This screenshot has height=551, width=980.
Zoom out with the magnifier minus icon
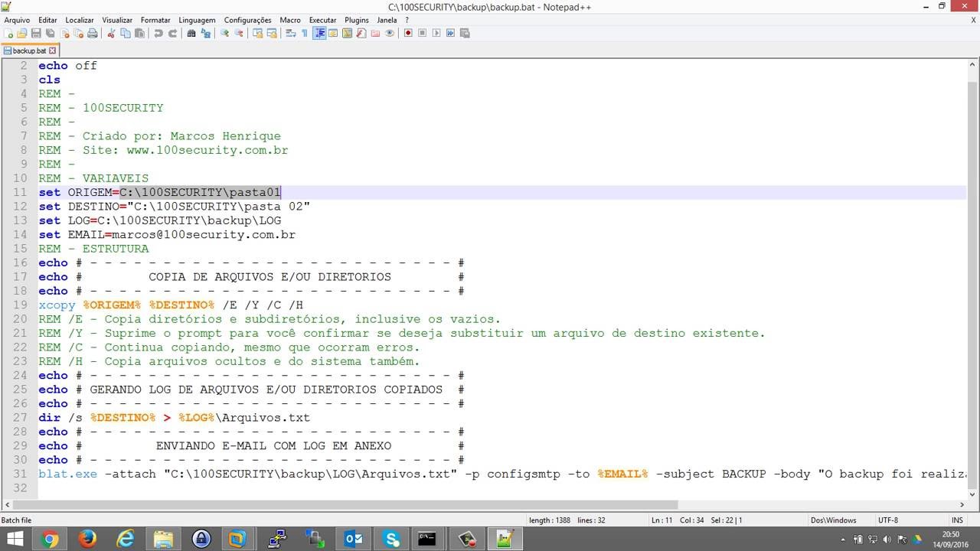[x=239, y=34]
